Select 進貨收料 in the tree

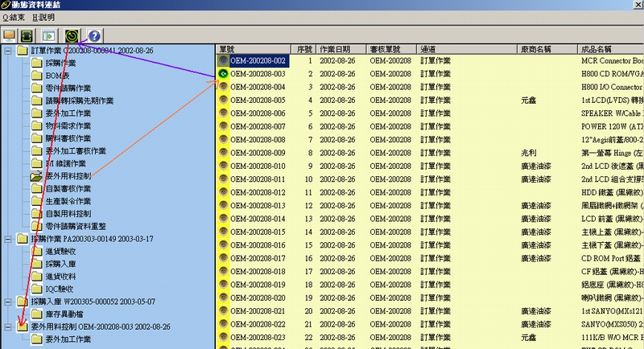[60, 277]
